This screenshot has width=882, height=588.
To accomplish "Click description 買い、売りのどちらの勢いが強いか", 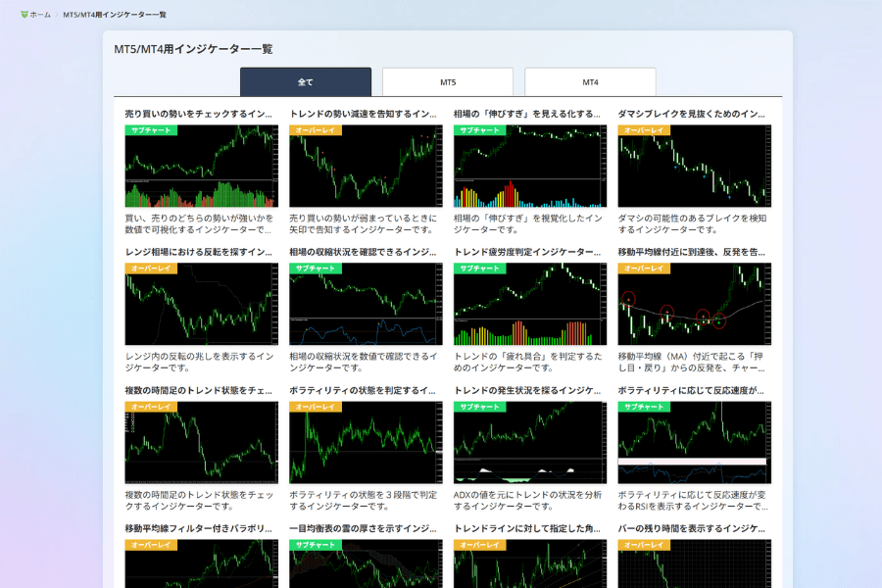I will pyautogui.click(x=199, y=224).
